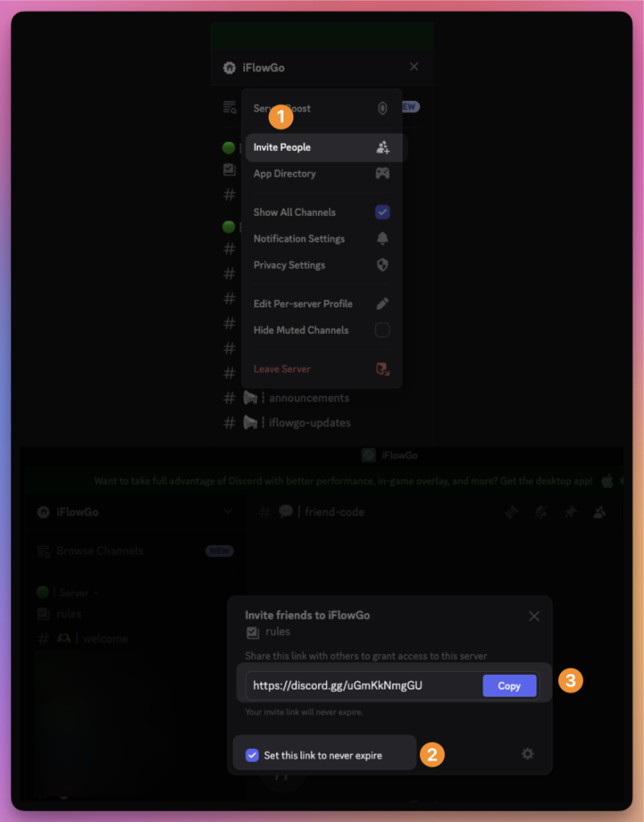
Task: Close the Invite friends dialog
Action: click(534, 616)
